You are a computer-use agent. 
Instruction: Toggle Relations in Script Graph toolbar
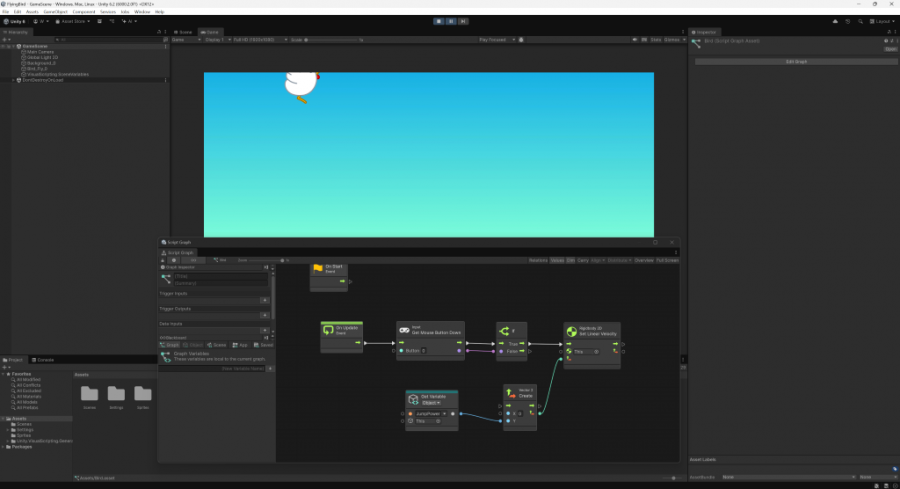pos(538,260)
